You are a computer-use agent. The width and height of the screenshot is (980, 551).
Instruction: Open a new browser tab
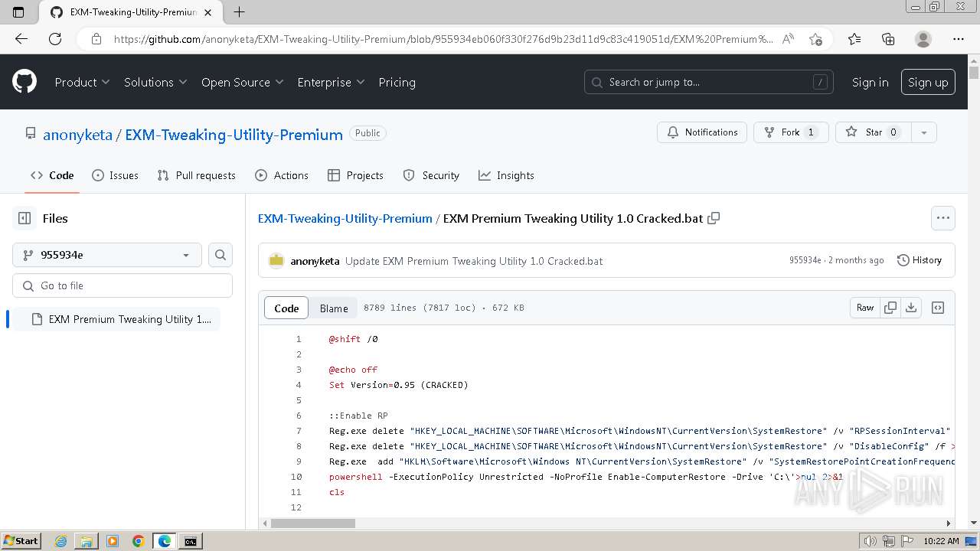click(x=239, y=12)
